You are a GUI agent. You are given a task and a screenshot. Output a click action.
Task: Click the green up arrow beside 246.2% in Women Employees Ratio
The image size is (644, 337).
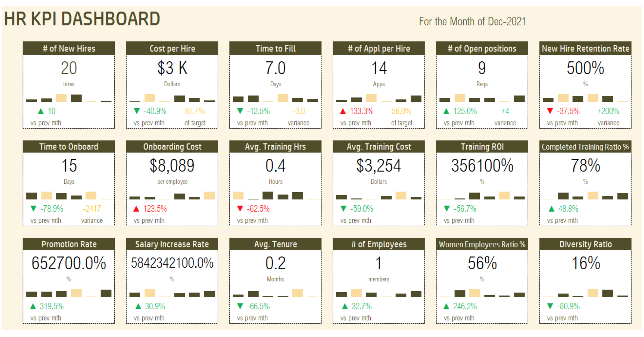tap(446, 306)
